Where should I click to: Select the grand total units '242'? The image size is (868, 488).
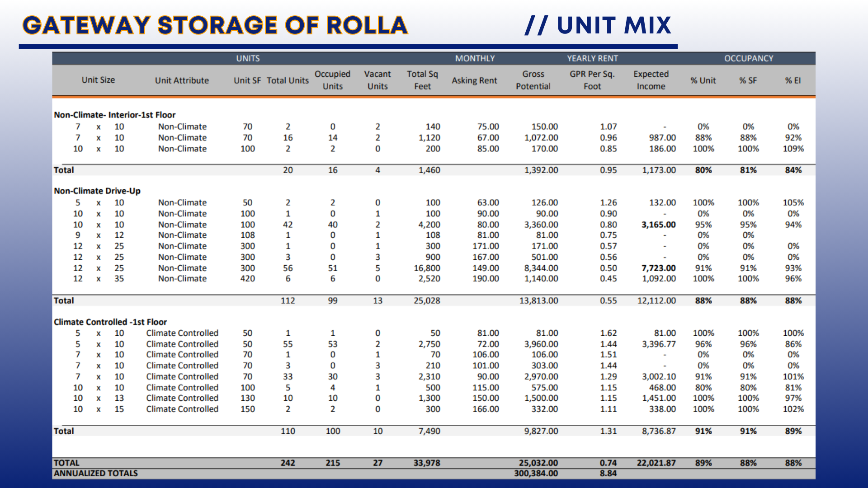[x=288, y=463]
